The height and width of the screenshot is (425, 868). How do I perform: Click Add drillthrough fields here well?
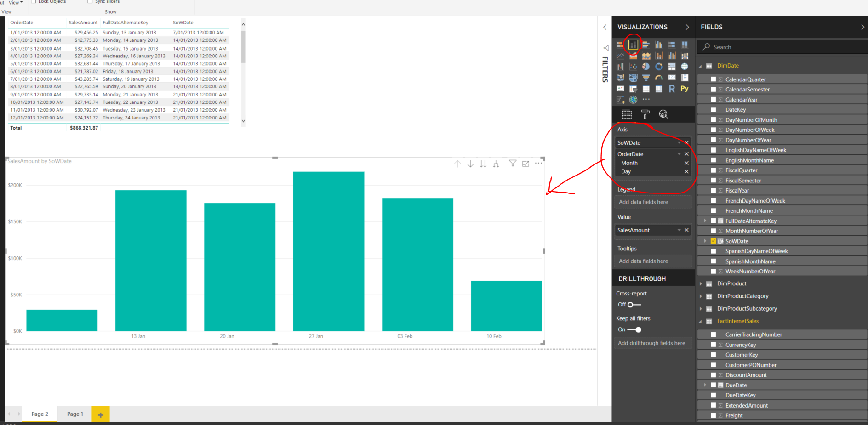tap(653, 343)
